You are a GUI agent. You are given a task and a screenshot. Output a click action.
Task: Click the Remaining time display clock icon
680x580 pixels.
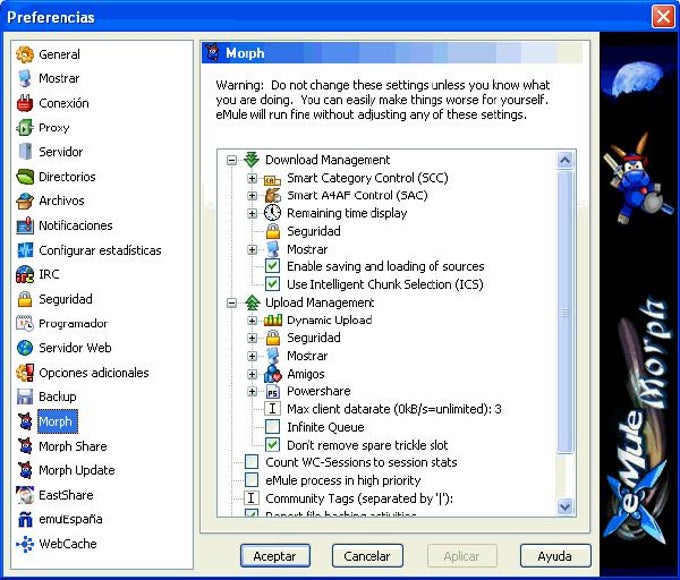(272, 213)
